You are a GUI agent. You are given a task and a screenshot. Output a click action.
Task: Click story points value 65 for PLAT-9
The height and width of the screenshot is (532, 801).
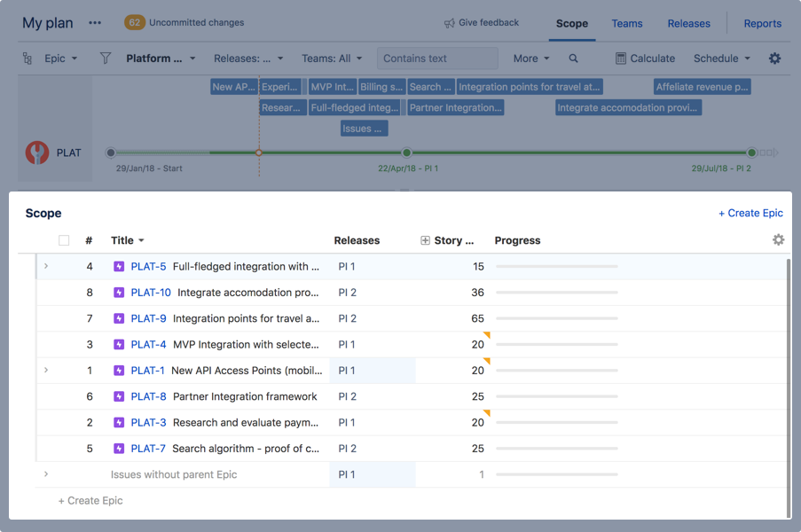coord(477,318)
